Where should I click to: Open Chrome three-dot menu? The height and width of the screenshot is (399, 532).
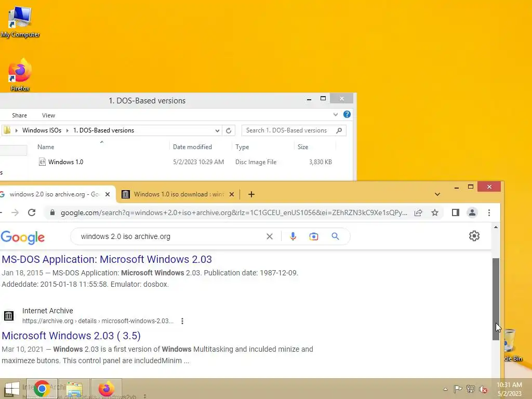tap(489, 212)
